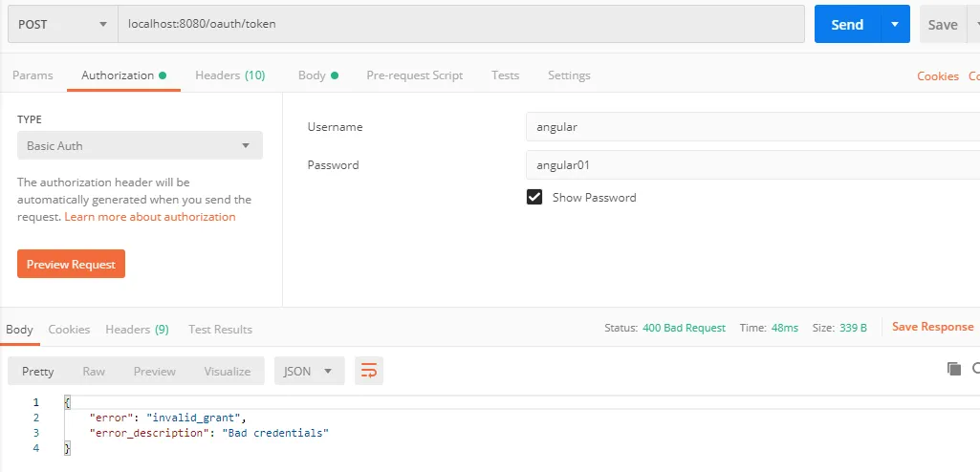Click the request URL input field
The height and width of the screenshot is (472, 980).
point(459,25)
